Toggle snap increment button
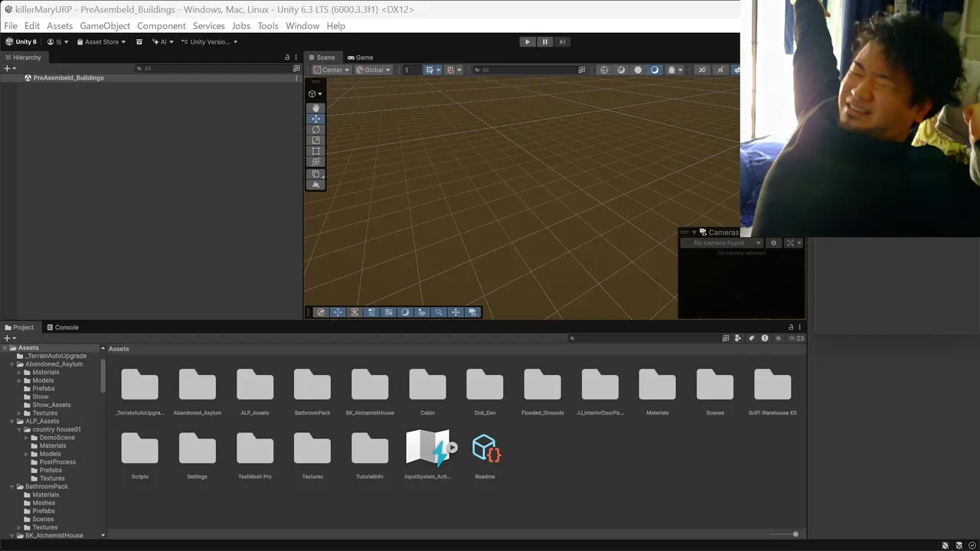 (451, 70)
